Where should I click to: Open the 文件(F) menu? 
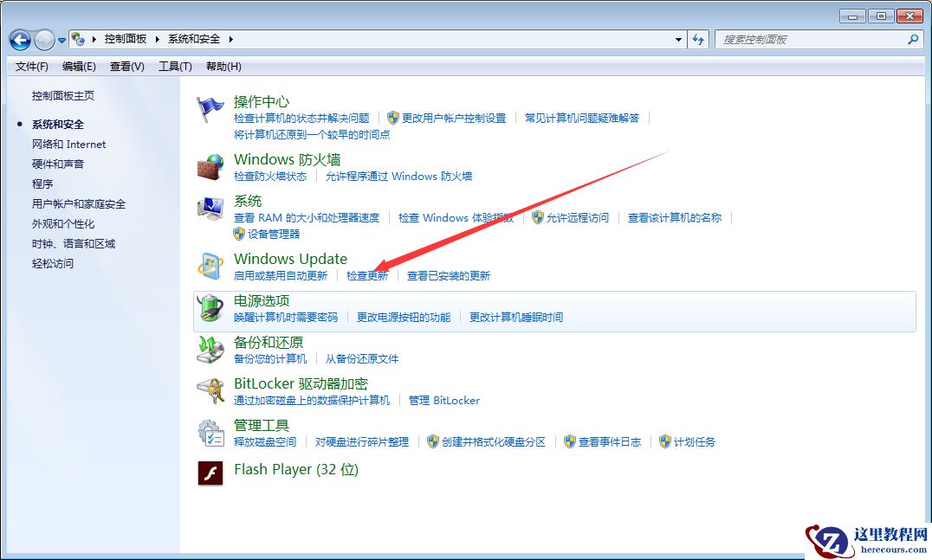[x=31, y=67]
